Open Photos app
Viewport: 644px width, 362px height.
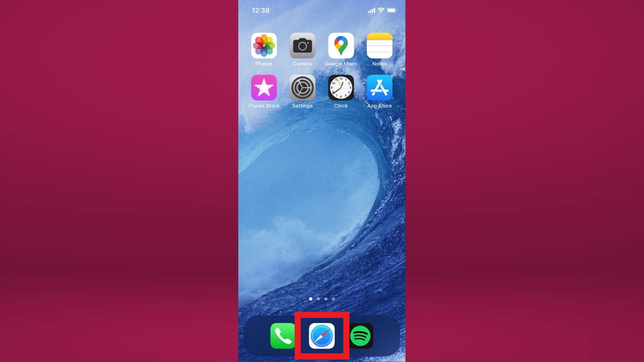click(x=264, y=45)
